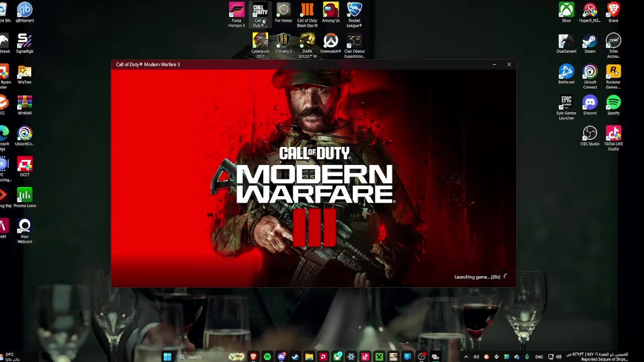Image resolution: width=644 pixels, height=362 pixels.
Task: Open the Xbox desktop shortcut
Action: pos(567,13)
